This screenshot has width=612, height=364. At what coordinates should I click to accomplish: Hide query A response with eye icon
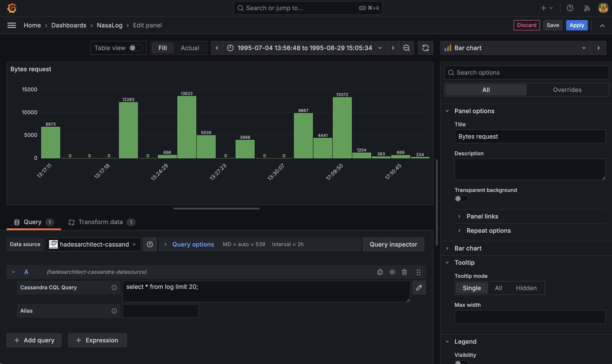[392, 272]
